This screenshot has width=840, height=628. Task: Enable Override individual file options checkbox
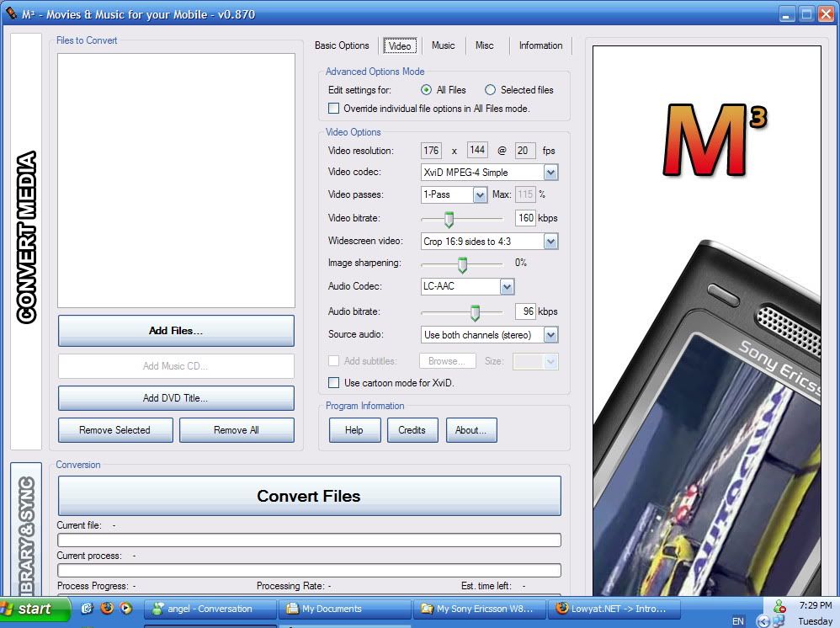[334, 109]
